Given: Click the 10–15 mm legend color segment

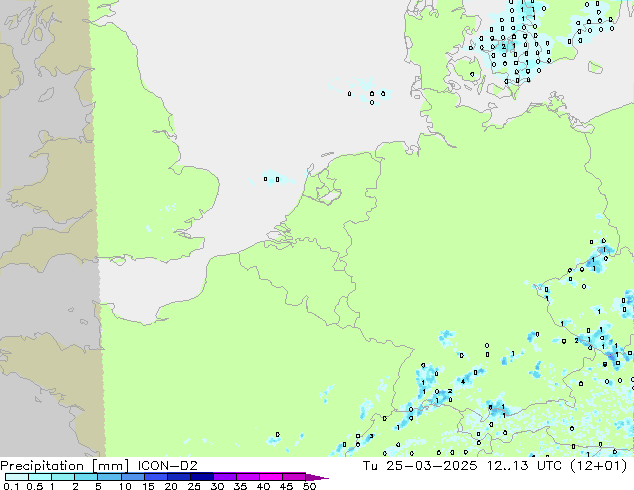Looking at the screenshot, I should point(132,477).
